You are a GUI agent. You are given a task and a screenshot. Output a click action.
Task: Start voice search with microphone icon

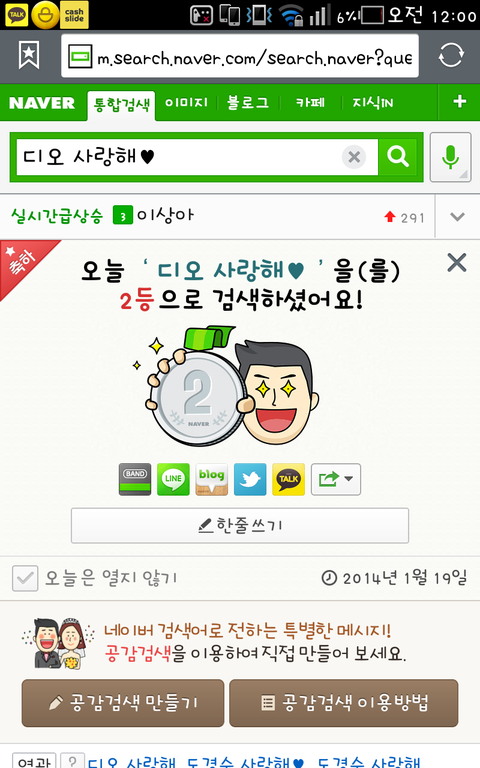[451, 157]
